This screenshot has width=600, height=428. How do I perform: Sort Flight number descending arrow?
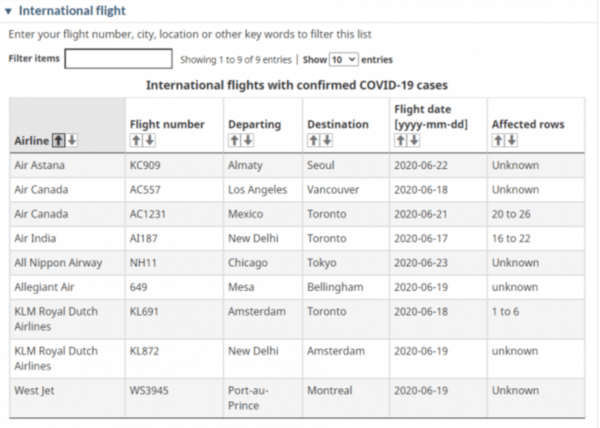click(x=148, y=140)
